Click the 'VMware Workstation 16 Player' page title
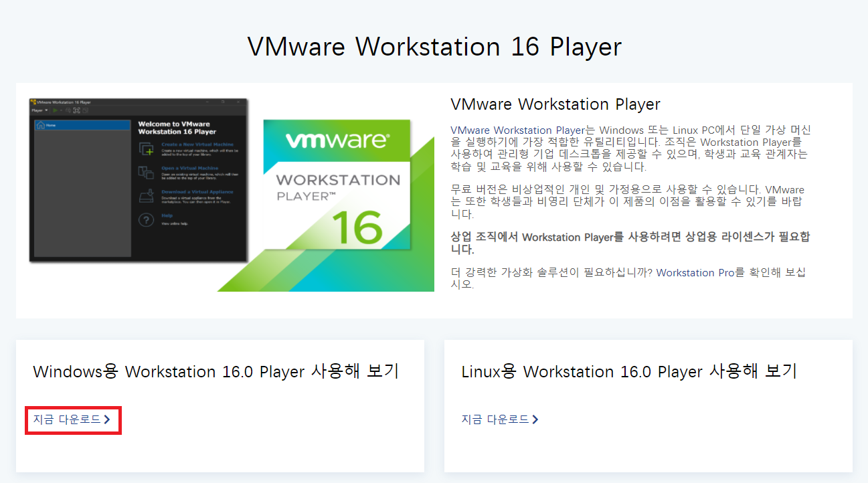This screenshot has width=868, height=483. click(434, 47)
